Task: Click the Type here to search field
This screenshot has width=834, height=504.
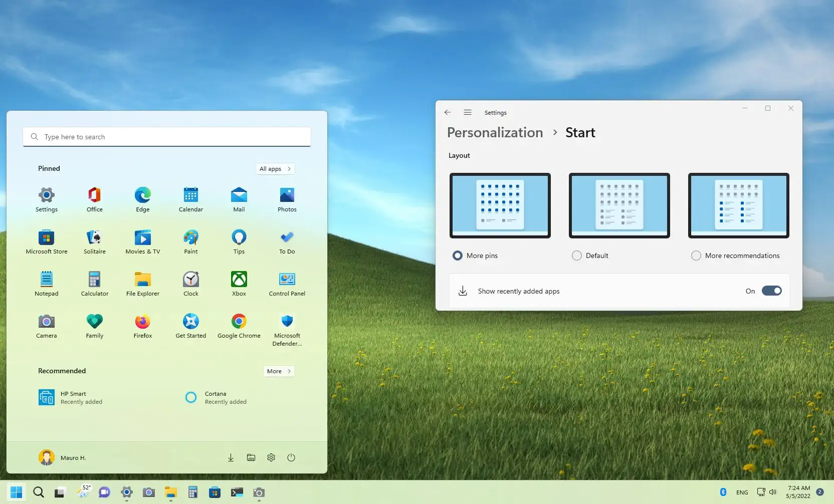Action: pos(166,136)
